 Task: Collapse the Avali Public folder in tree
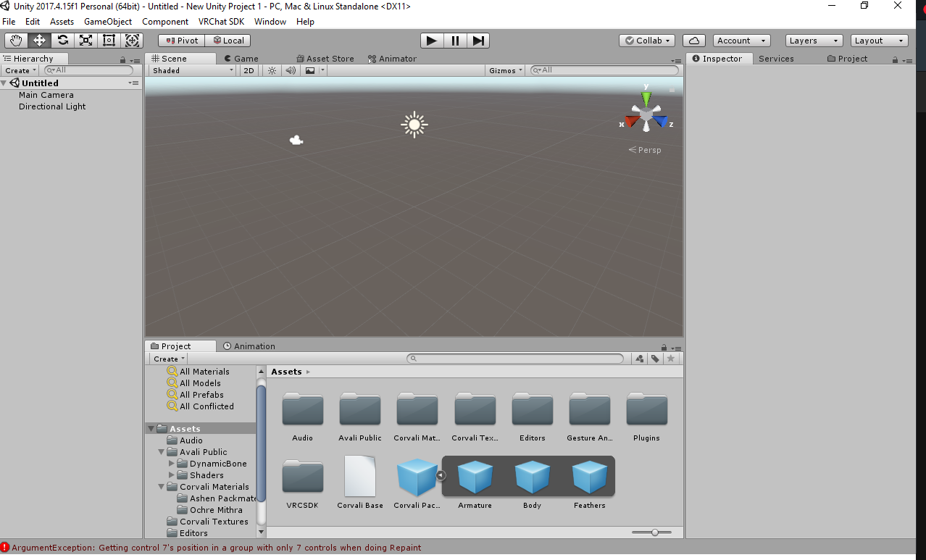[161, 452]
